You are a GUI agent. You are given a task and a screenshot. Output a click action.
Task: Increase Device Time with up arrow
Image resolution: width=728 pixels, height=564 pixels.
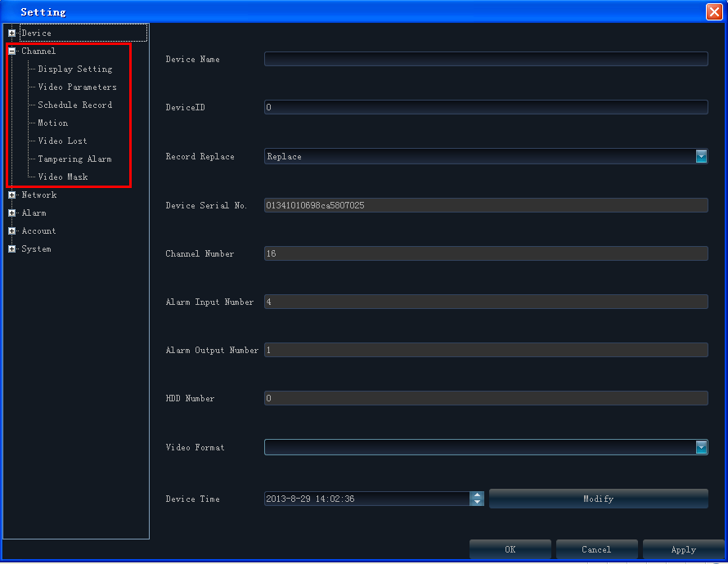(477, 495)
